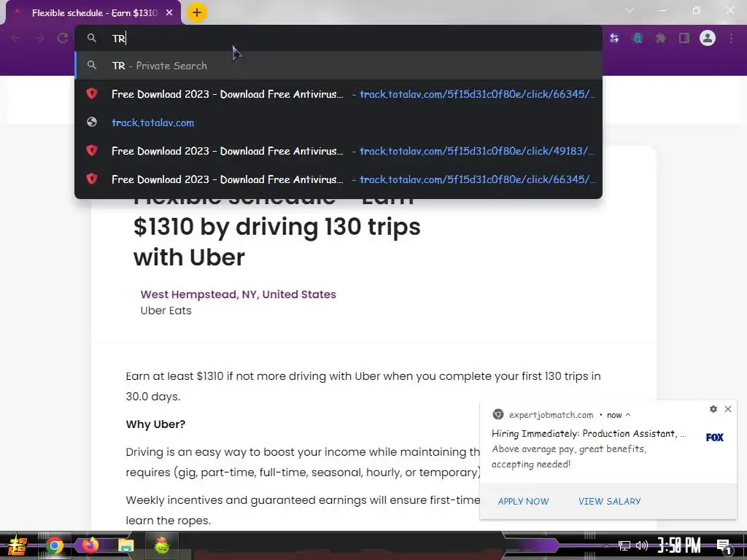Open the Chrome three-dot menu
This screenshot has height=560, width=747.
[x=731, y=38]
